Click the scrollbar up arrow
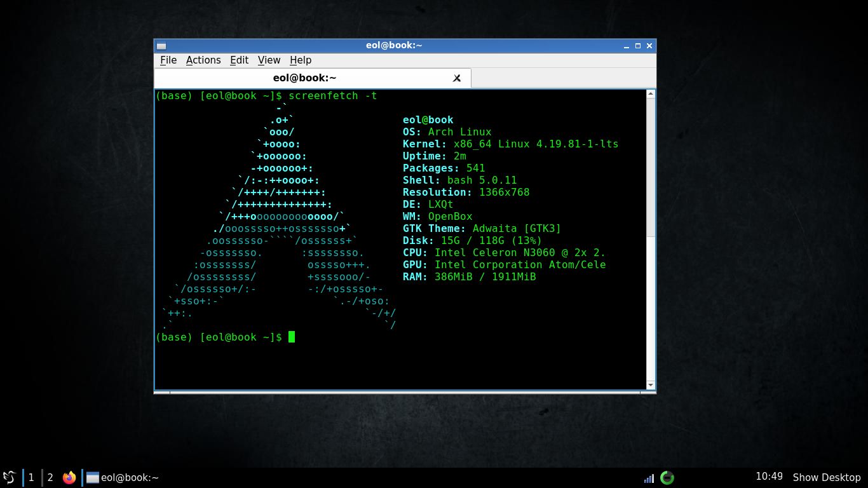868x488 pixels. click(x=650, y=93)
